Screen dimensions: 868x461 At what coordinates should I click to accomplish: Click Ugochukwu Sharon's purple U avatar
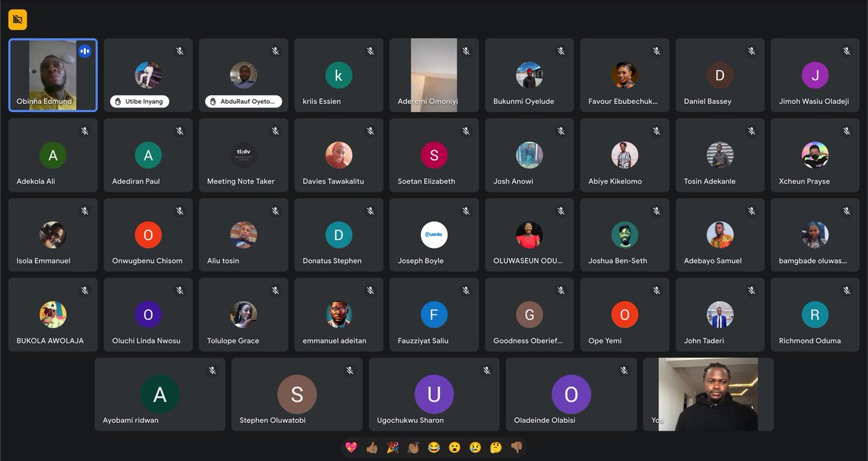[434, 394]
